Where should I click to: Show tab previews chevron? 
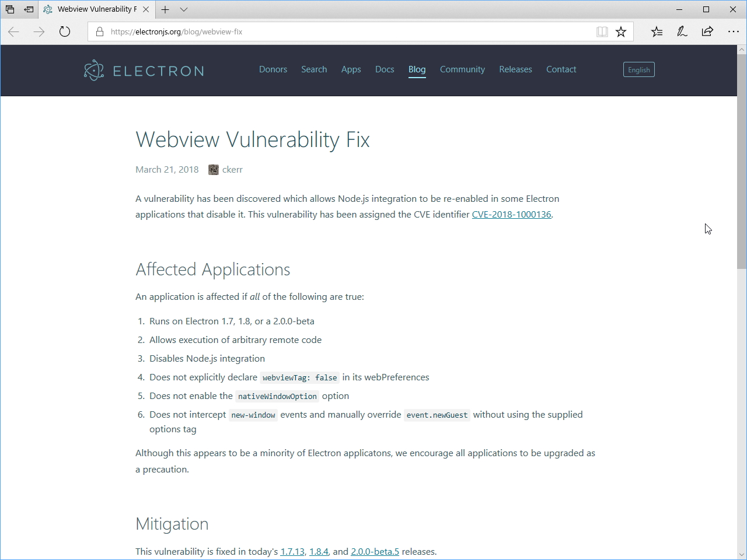click(184, 9)
